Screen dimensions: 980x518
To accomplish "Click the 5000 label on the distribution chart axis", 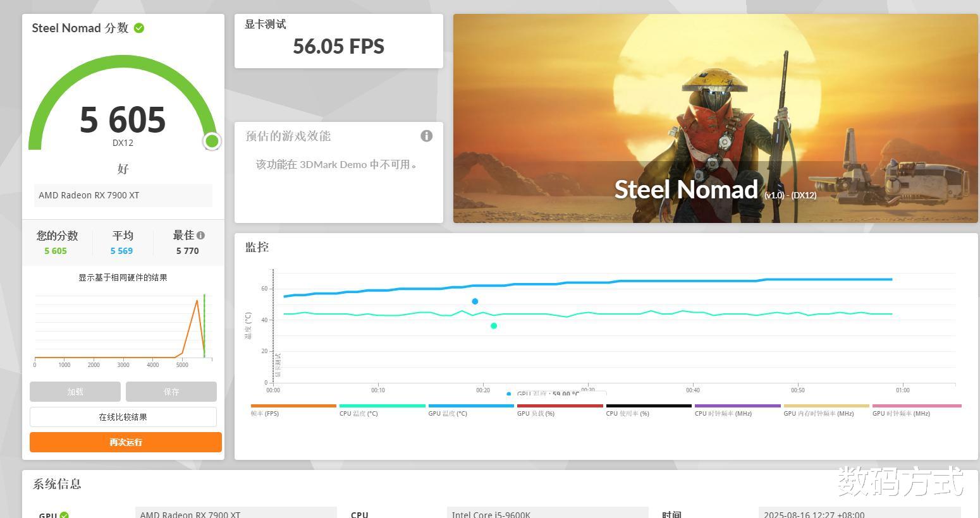I will pos(182,365).
